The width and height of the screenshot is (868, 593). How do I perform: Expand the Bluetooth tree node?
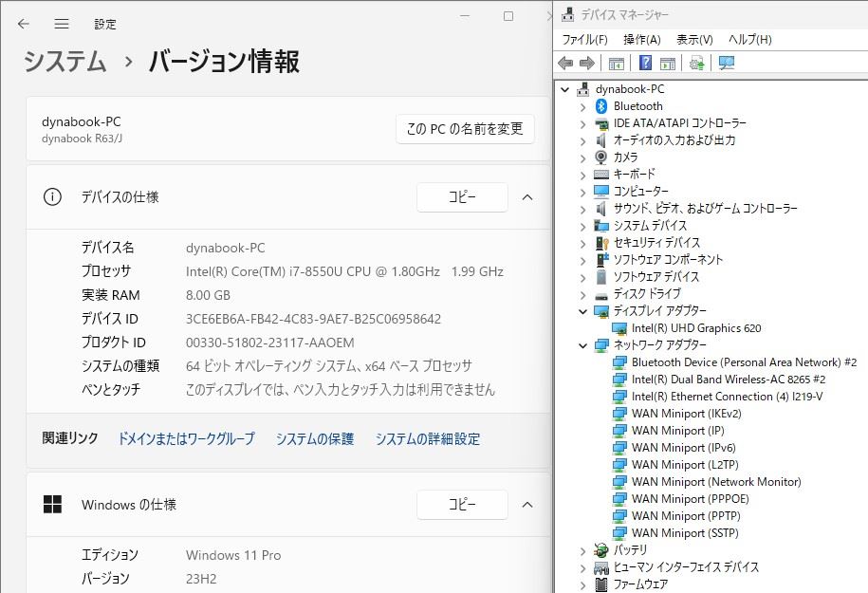582,106
